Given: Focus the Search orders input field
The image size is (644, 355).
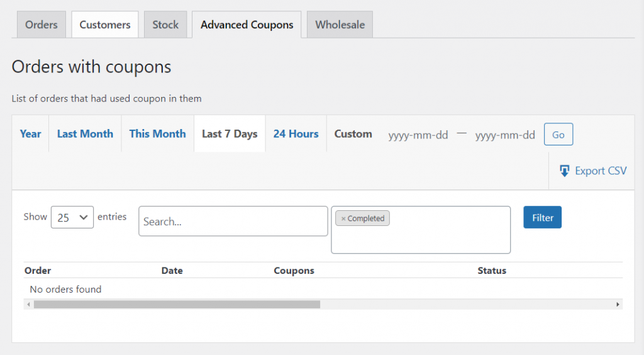Looking at the screenshot, I should (233, 222).
